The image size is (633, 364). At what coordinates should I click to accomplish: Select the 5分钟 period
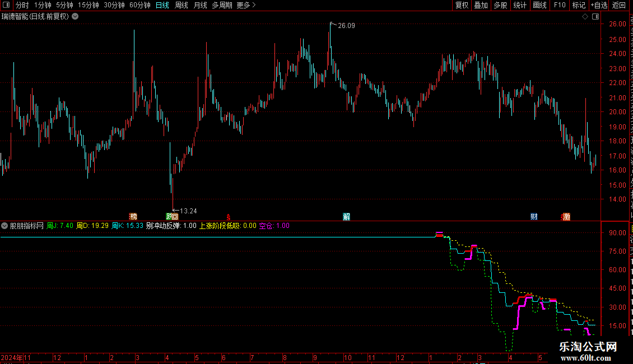(64, 5)
